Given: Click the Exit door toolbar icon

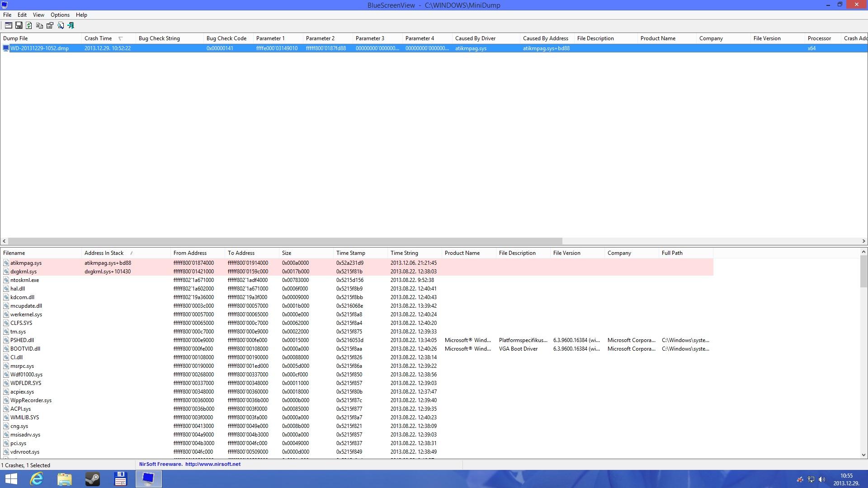Looking at the screenshot, I should point(71,26).
